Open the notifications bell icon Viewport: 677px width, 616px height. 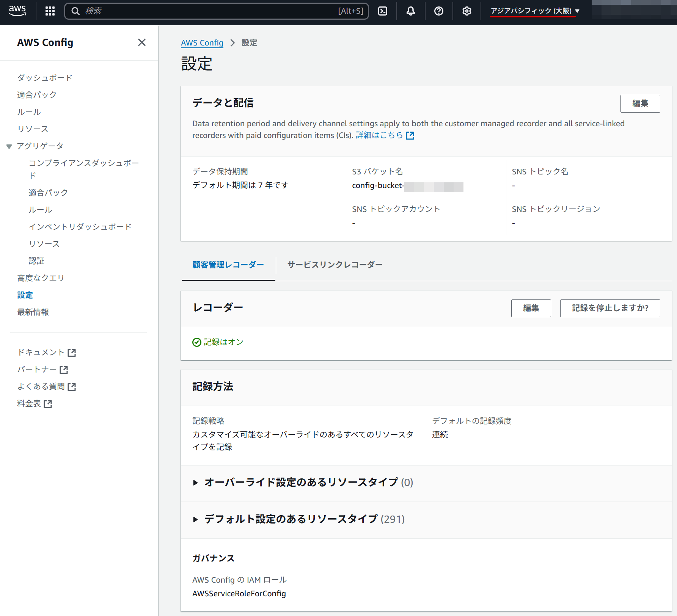[411, 11]
